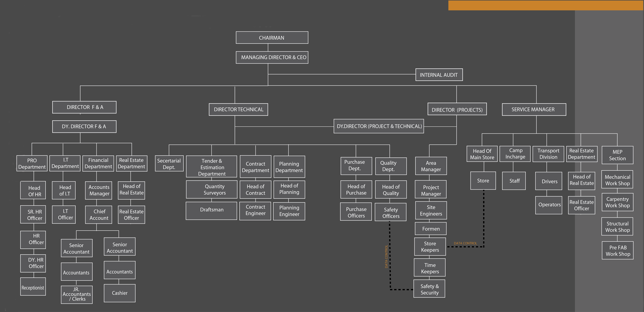
Task: Click the Safety & Security box
Action: click(430, 289)
